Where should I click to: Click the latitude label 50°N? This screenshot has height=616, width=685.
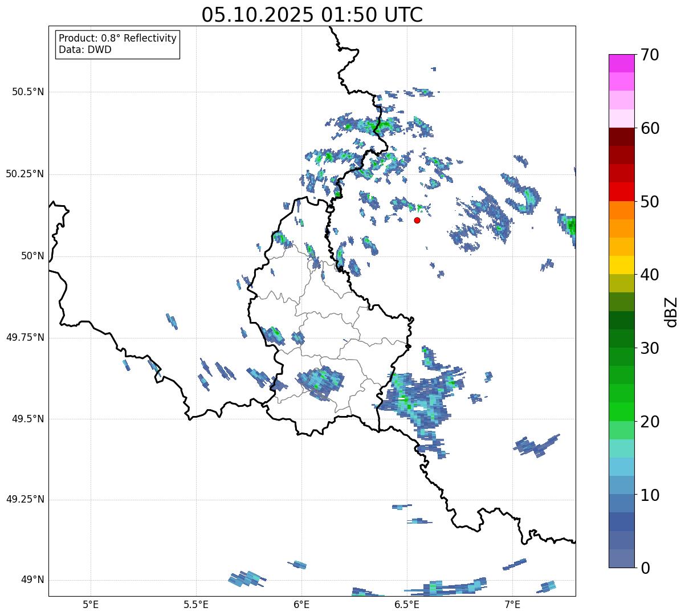coord(32,256)
